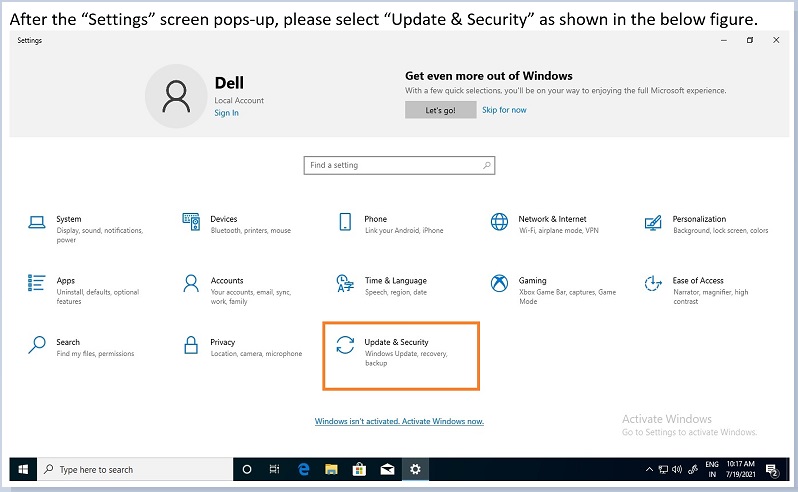798x492 pixels.
Task: Click the Settings gear on the taskbar
Action: point(415,470)
